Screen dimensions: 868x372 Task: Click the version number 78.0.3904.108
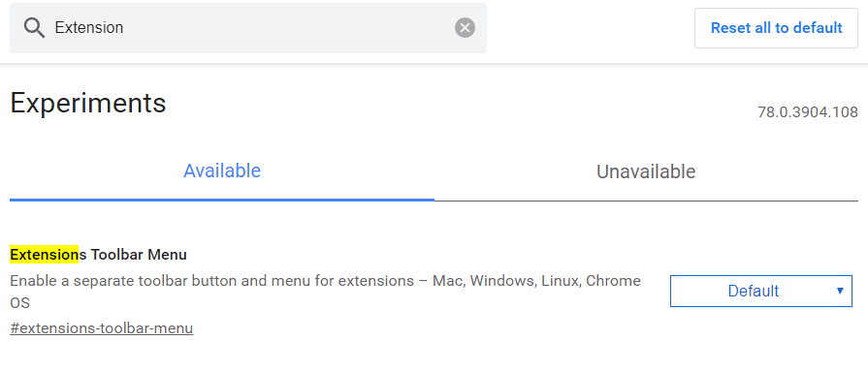(x=808, y=112)
